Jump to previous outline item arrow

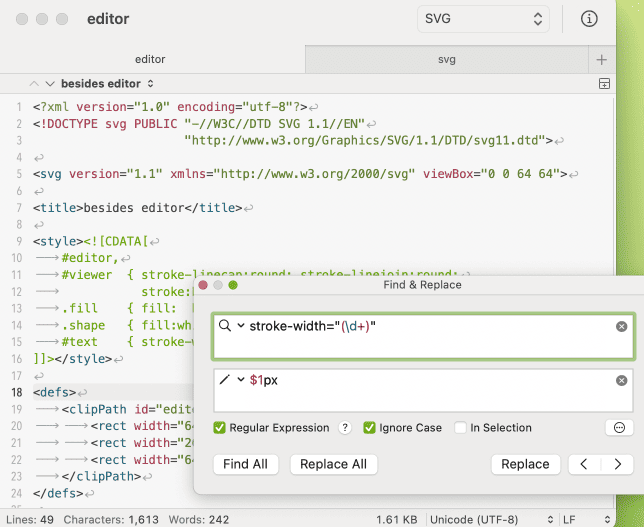(x=34, y=84)
